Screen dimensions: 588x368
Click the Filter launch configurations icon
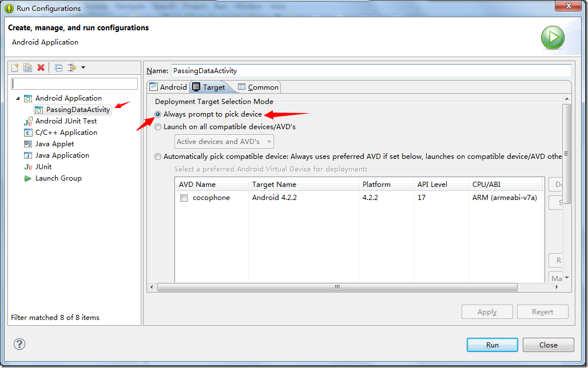71,68
